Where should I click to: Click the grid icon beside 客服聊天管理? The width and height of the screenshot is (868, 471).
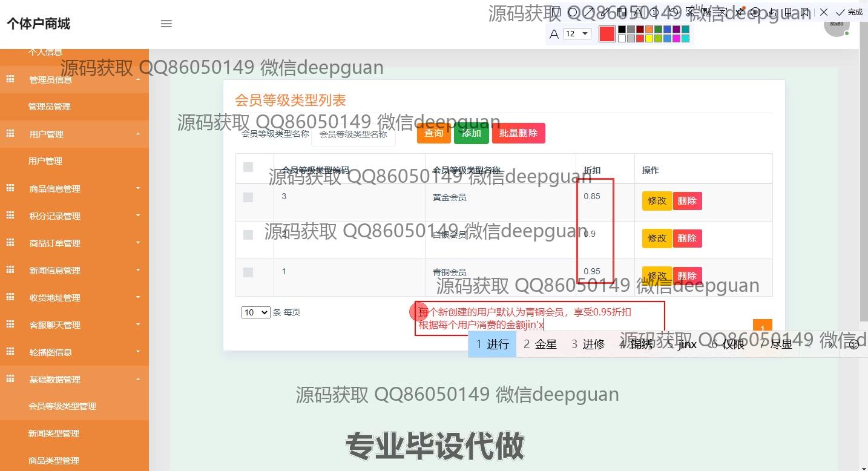[x=10, y=324]
